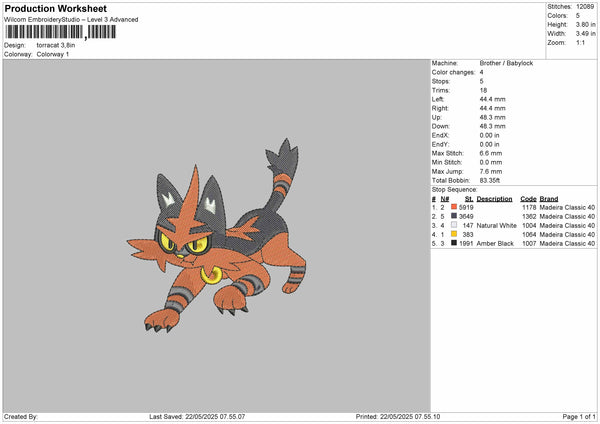Click the Width value '3.49 in'
The height and width of the screenshot is (424, 600).
585,34
